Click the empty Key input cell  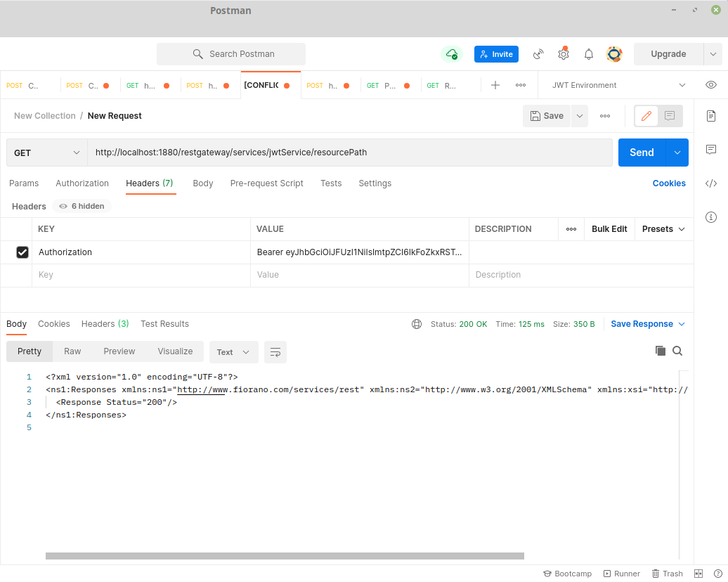[141, 275]
